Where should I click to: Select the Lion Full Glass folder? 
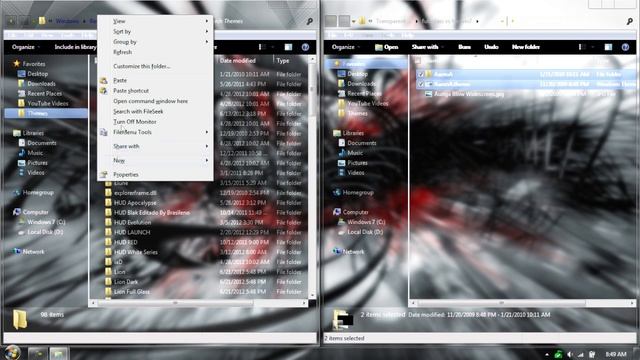(132, 292)
